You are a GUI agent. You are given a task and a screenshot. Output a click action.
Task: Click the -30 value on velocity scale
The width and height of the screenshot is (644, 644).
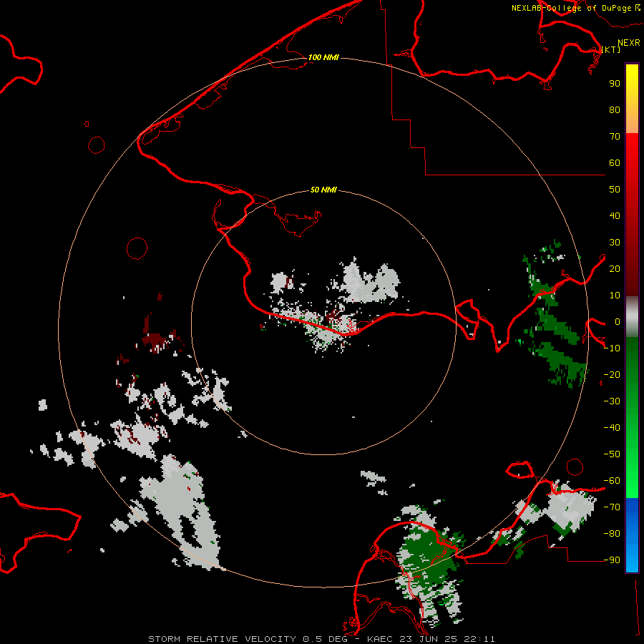pos(612,401)
